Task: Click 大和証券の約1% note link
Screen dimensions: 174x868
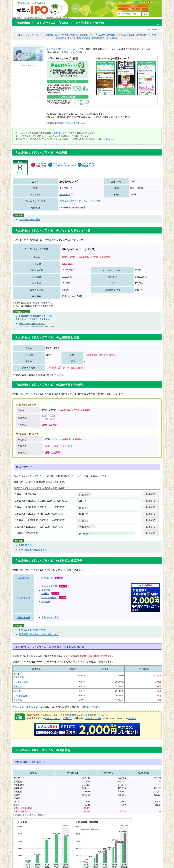Action: [91, 707]
